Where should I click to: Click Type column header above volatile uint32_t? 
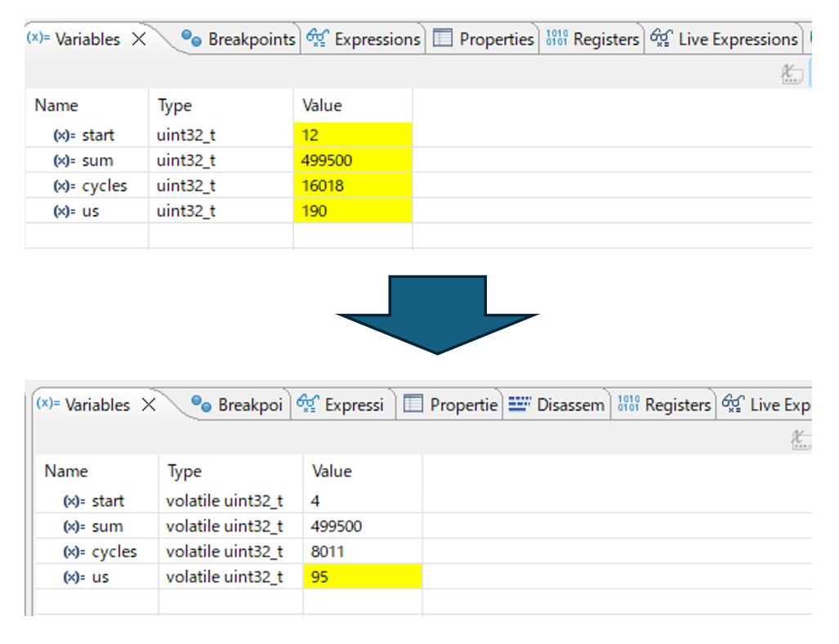(185, 472)
